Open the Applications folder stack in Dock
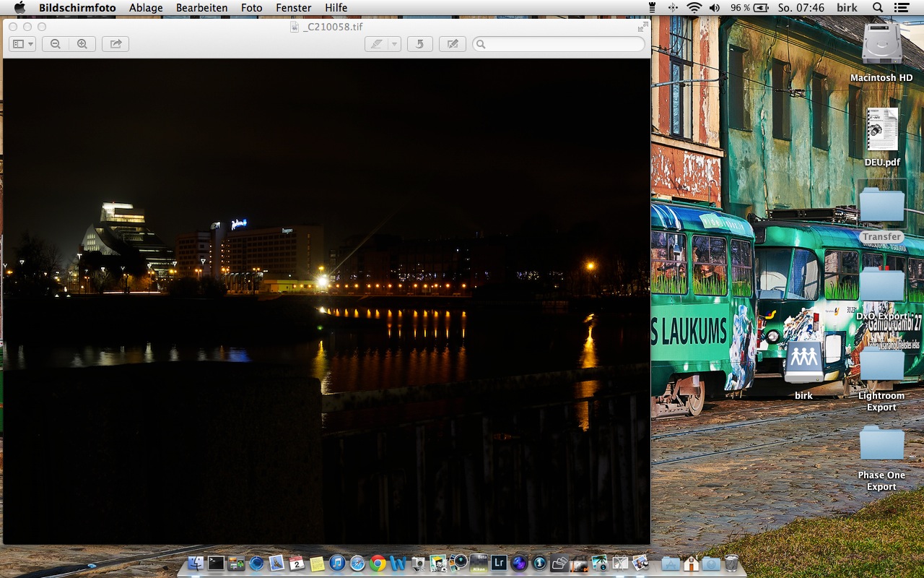924x578 pixels. click(671, 564)
